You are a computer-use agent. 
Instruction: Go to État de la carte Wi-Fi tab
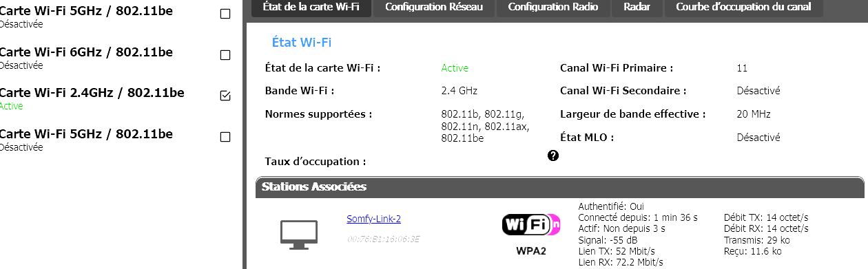point(311,8)
